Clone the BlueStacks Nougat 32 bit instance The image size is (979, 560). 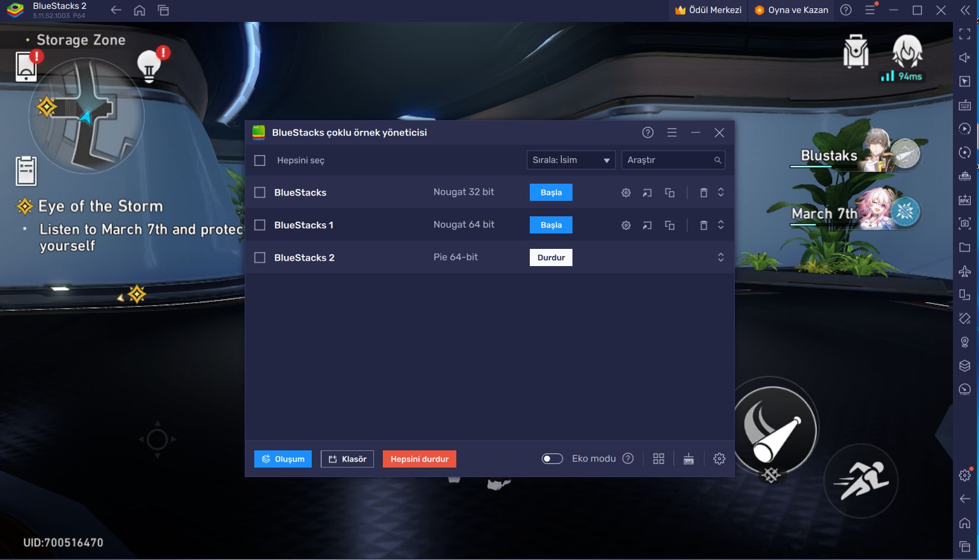[x=670, y=193]
